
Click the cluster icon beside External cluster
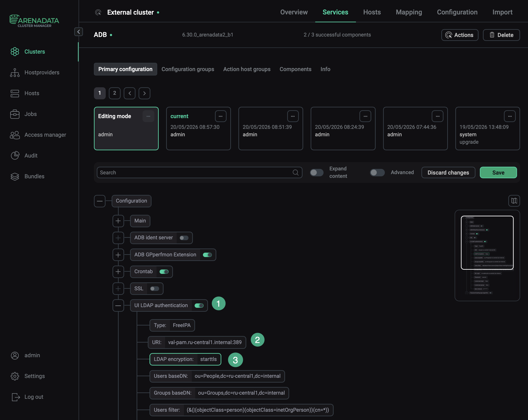tap(98, 12)
